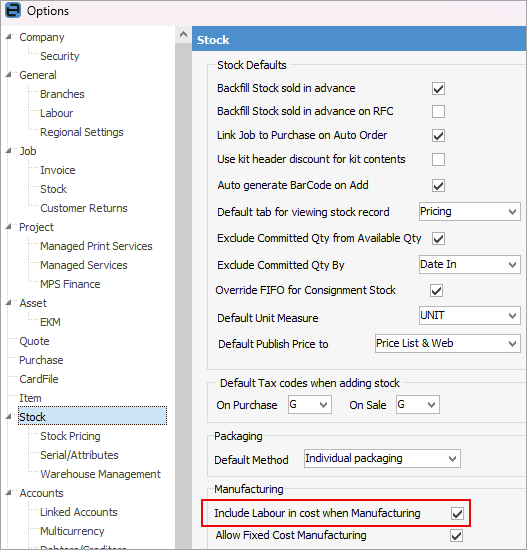Click the up arrow on the tree scrollbar
Screen dimensions: 527x550
click(x=183, y=34)
